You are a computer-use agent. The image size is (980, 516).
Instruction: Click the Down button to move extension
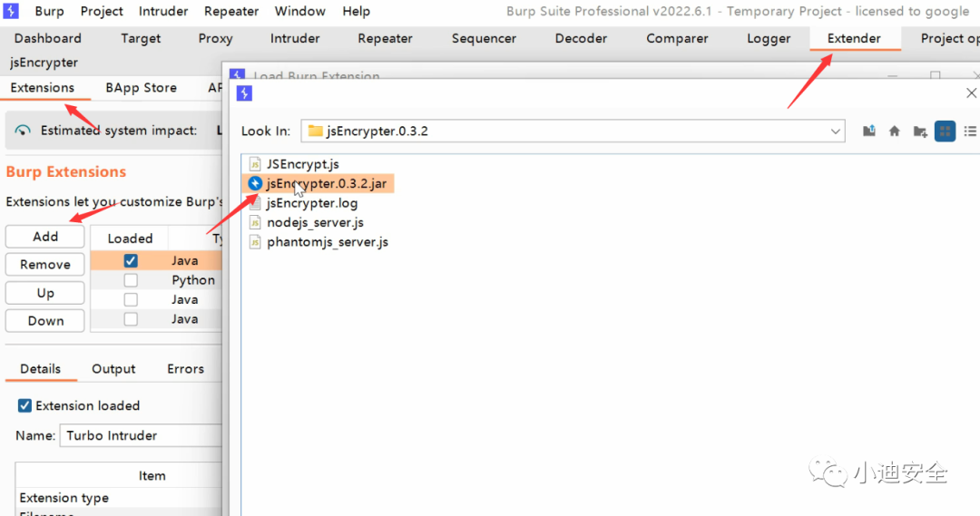coord(45,320)
